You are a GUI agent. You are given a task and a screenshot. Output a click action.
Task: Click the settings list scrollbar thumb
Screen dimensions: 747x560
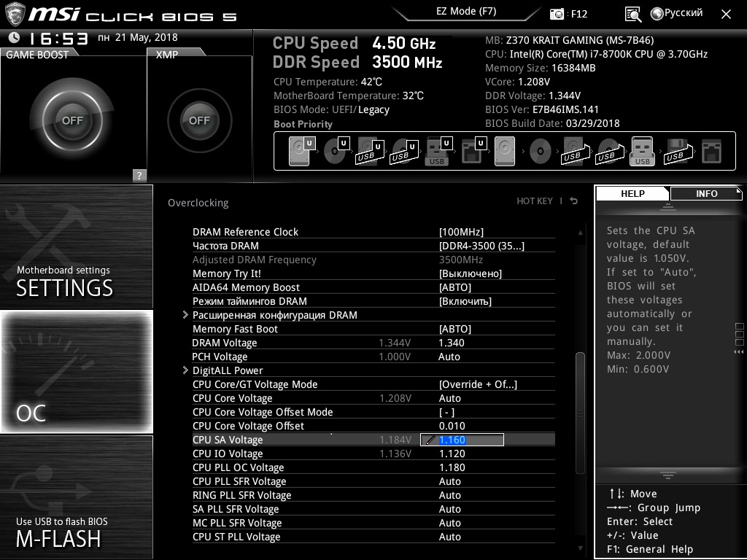tap(580, 413)
